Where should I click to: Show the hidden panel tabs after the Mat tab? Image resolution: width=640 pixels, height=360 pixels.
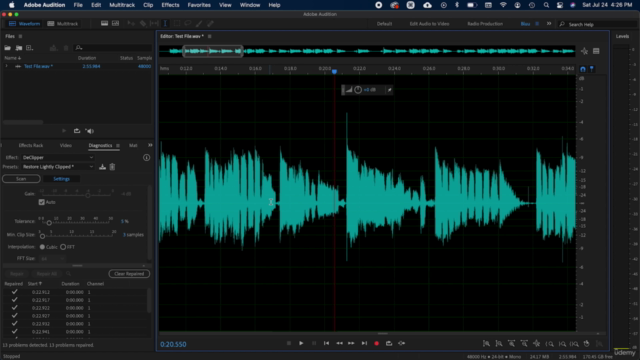click(x=150, y=145)
